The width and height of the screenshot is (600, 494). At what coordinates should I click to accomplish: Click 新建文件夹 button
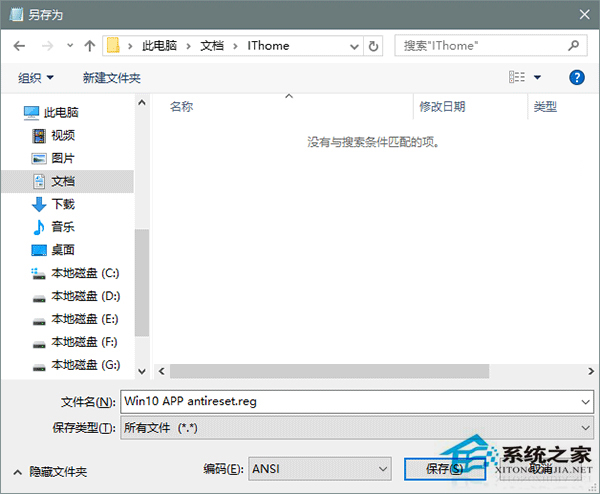[x=112, y=78]
